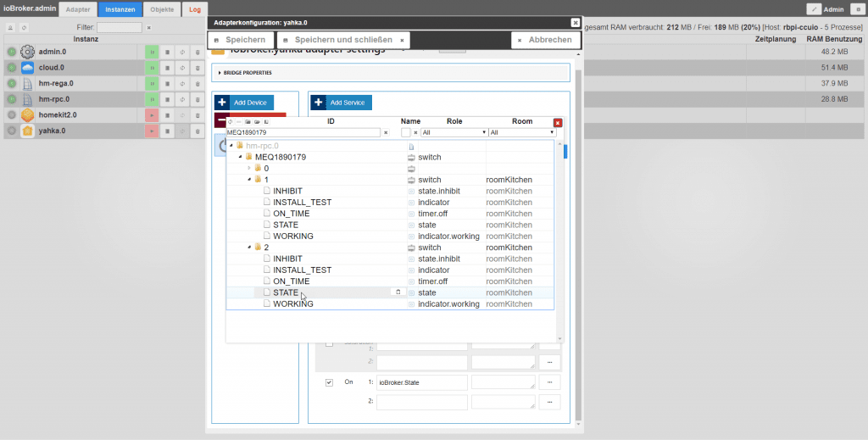Click the Add Device button

click(244, 103)
